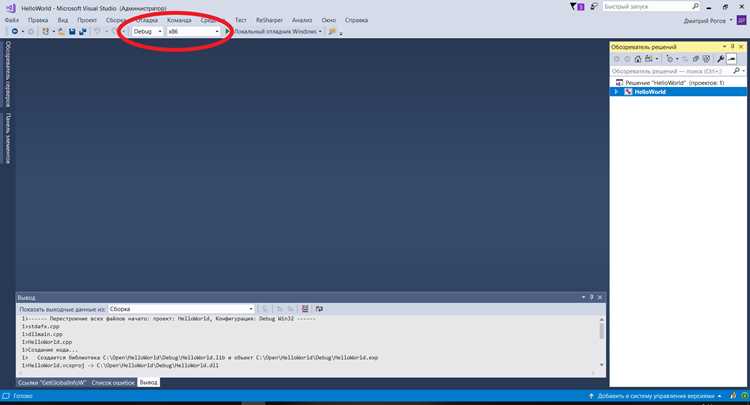Open the Вид menu
The height and width of the screenshot is (405, 750).
click(63, 20)
